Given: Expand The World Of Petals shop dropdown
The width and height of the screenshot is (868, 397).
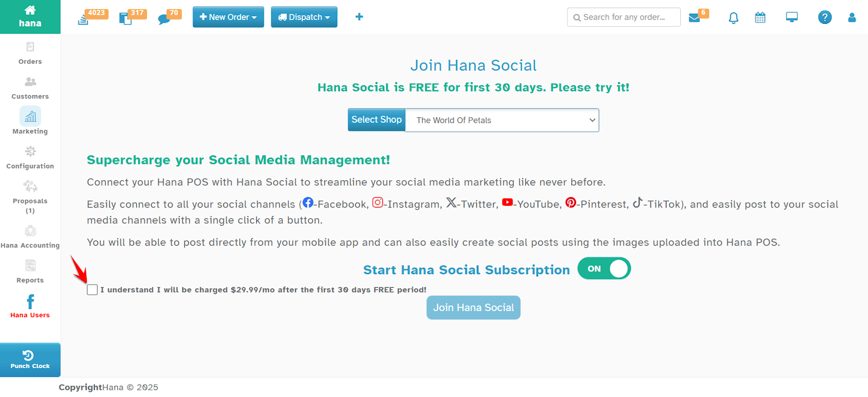Looking at the screenshot, I should point(502,120).
